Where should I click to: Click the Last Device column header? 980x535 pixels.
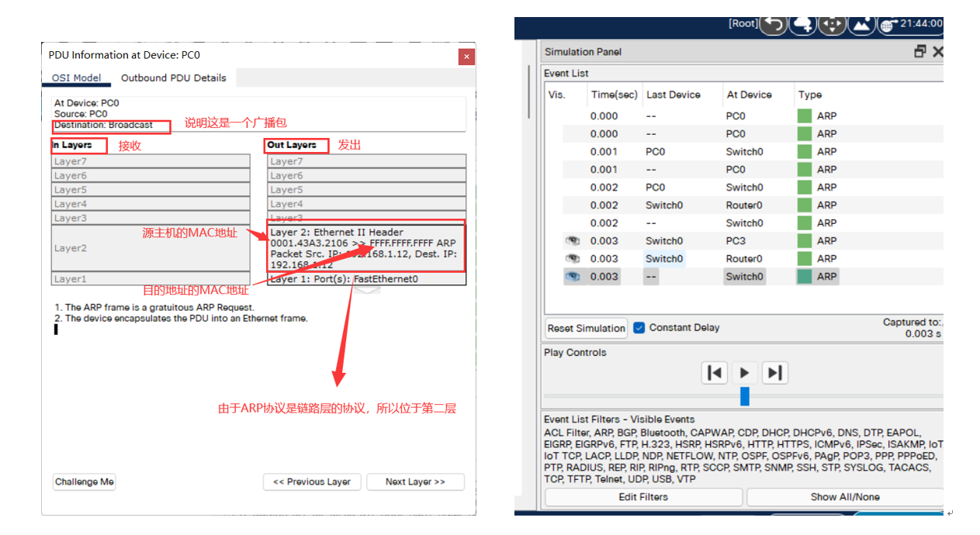coord(674,95)
